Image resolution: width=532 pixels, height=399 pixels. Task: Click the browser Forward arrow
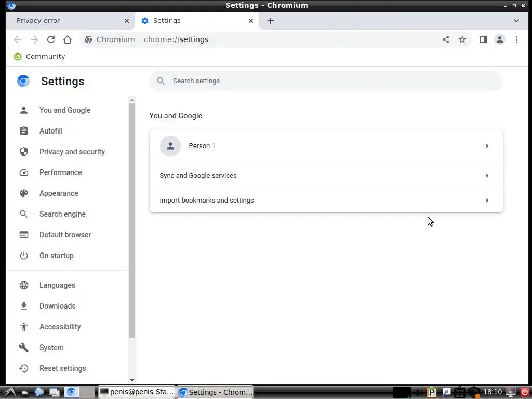tap(34, 39)
